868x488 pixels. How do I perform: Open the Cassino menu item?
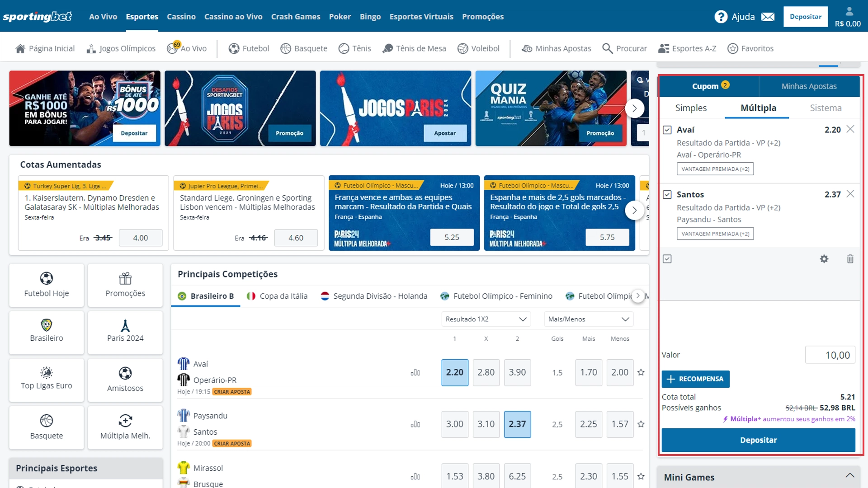click(181, 16)
